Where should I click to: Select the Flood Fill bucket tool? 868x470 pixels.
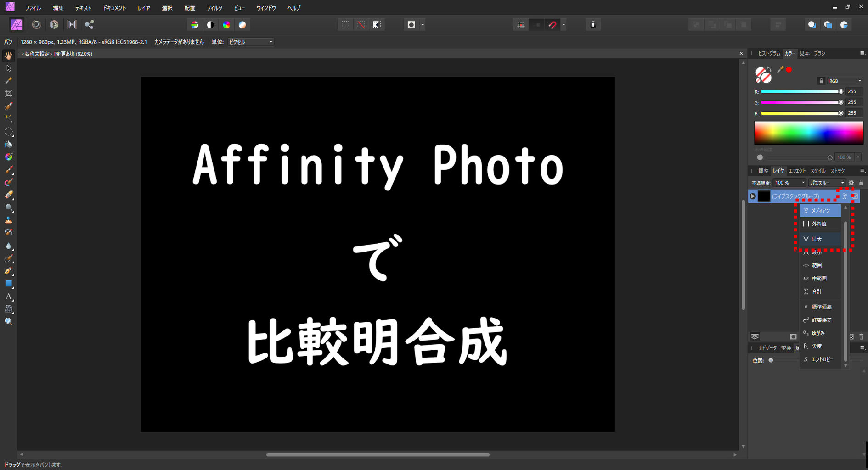click(x=9, y=145)
